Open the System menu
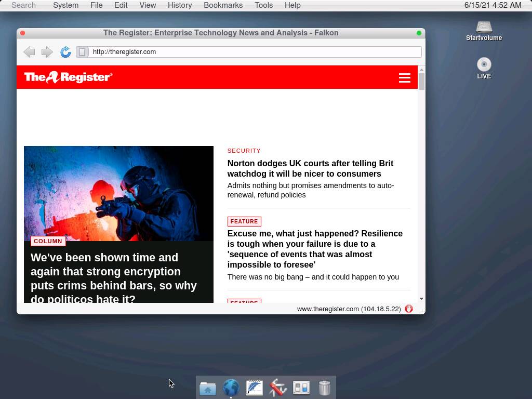532x399 pixels. coord(66,5)
